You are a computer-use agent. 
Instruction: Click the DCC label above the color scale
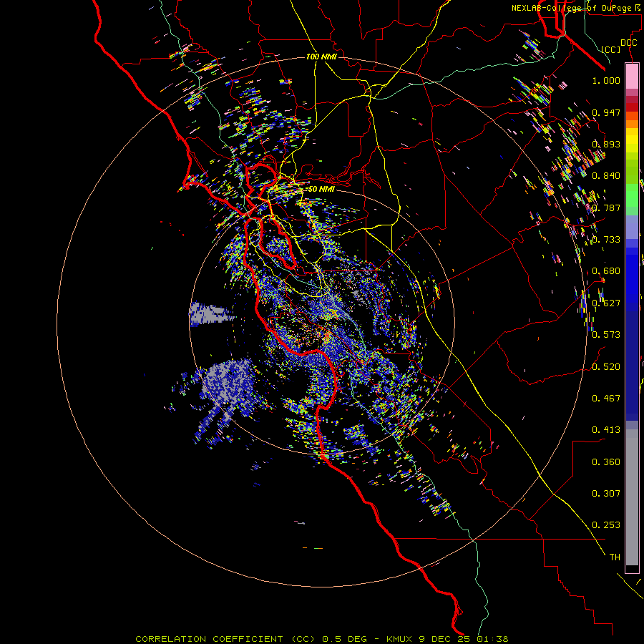coord(628,43)
